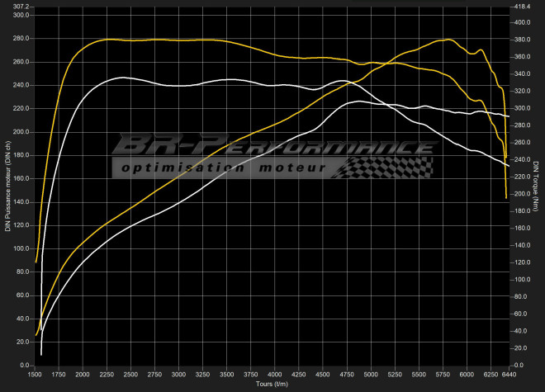Select the 'Tours (t/m)' x-axis title
Viewport: 545px width, 392px height.
coord(272,384)
